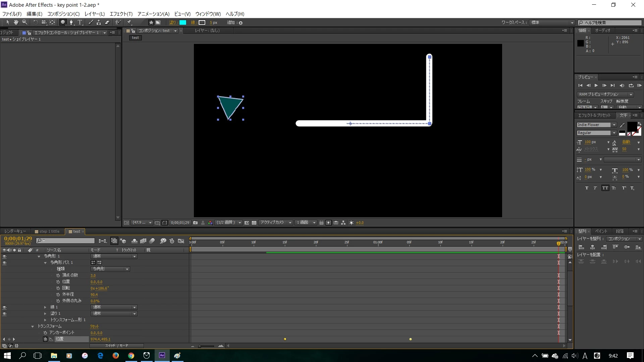
Task: Collapse the トランスフォーム group
Action: coord(33,326)
